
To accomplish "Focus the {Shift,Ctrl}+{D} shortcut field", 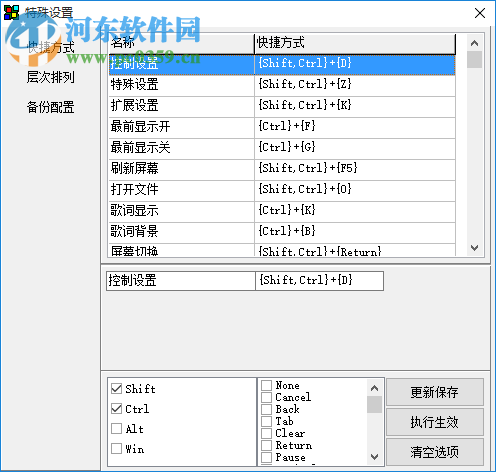I will click(x=319, y=281).
